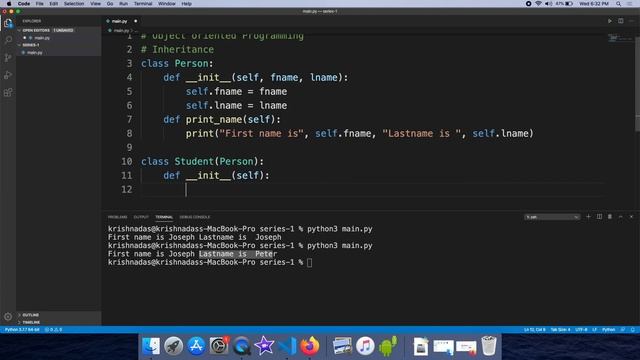Image resolution: width=640 pixels, height=360 pixels.
Task: Open the Explorer view in activity bar
Action: click(8, 24)
